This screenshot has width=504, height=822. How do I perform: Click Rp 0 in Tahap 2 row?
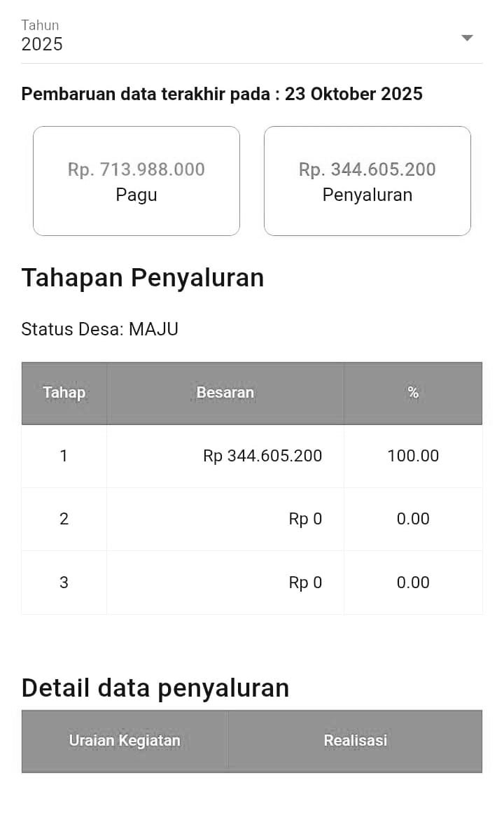tap(305, 519)
